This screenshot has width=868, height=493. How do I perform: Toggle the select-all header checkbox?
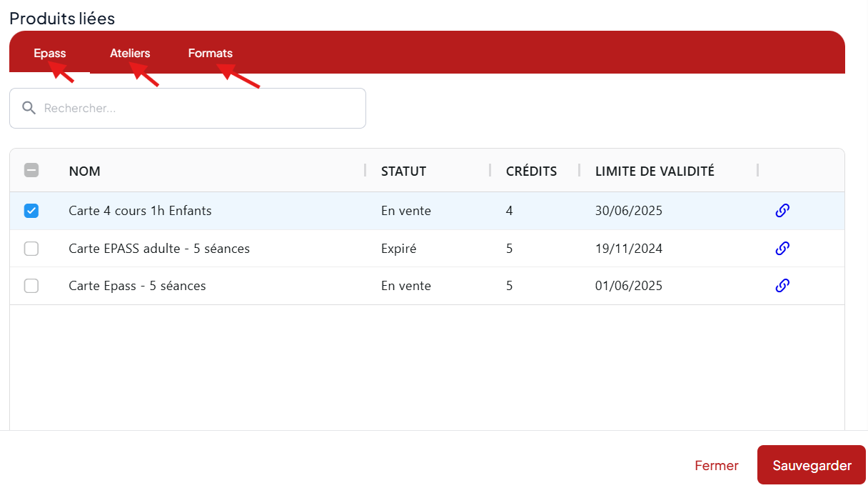(31, 170)
